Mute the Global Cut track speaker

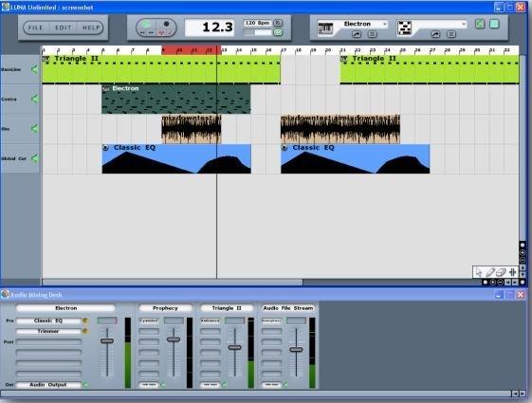[x=34, y=158]
